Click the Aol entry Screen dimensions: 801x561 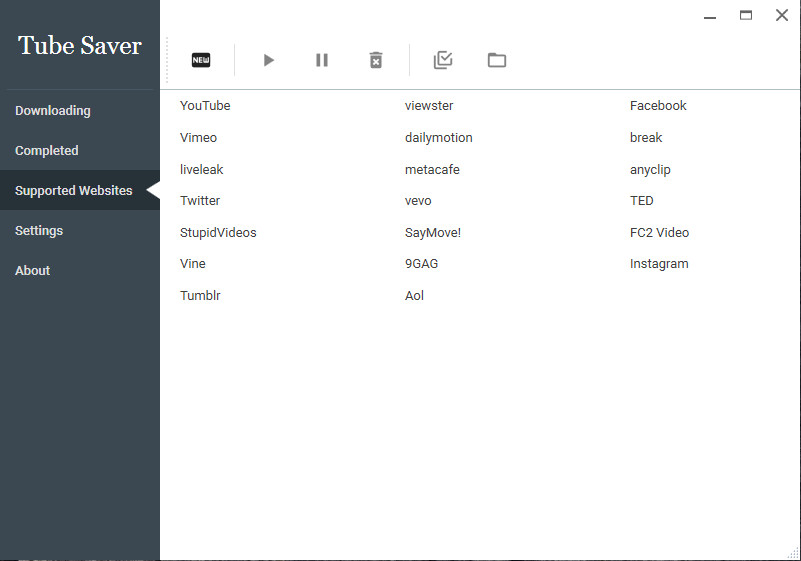[x=414, y=295]
